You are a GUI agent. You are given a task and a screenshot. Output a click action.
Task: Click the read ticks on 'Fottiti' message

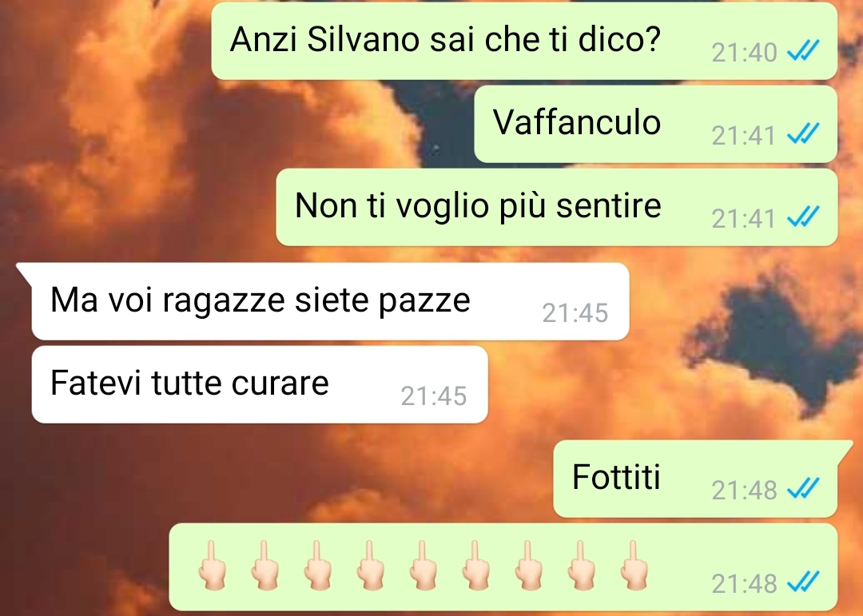[804, 488]
